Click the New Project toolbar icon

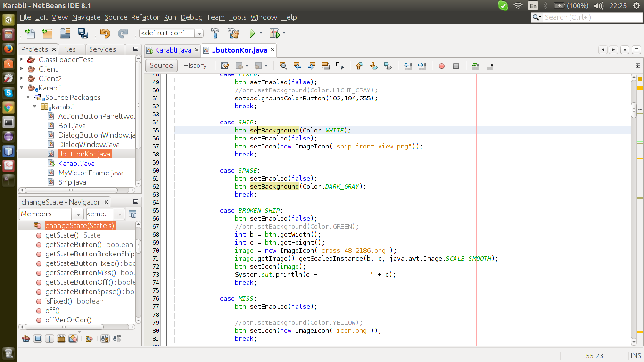tap(47, 33)
